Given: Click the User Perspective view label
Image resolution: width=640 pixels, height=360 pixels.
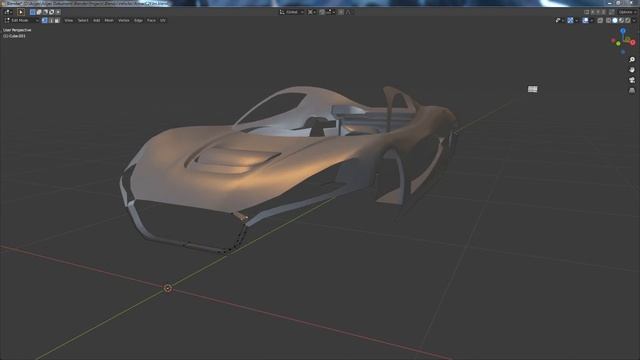Looking at the screenshot, I should (x=17, y=30).
